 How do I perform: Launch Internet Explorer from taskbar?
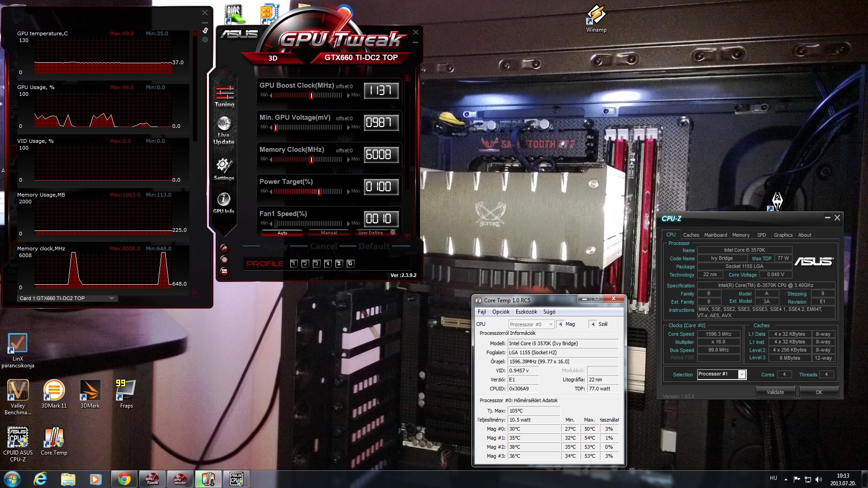(x=41, y=479)
